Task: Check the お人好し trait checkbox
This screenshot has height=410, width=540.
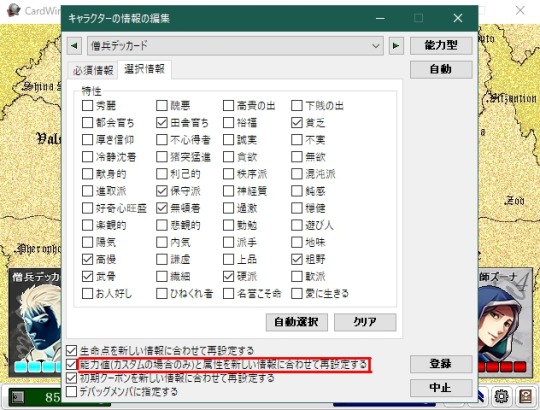Action: (x=87, y=293)
